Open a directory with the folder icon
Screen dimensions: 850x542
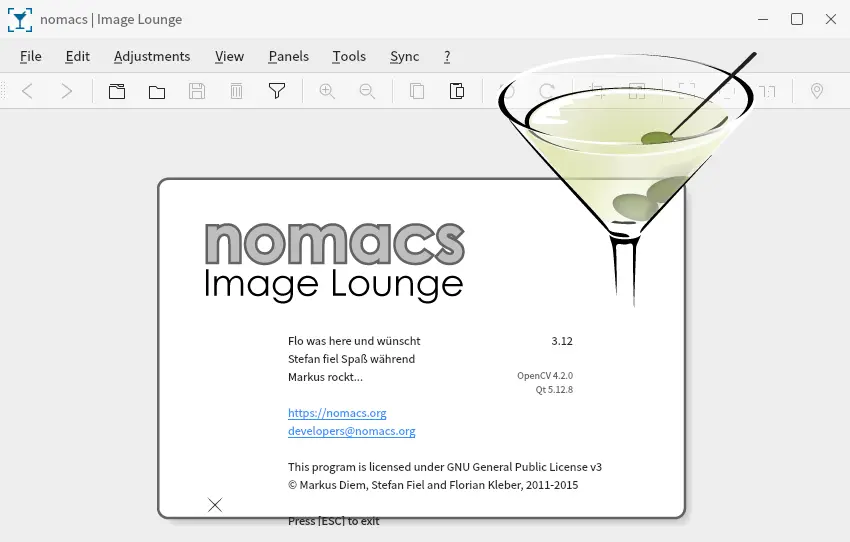(157, 92)
